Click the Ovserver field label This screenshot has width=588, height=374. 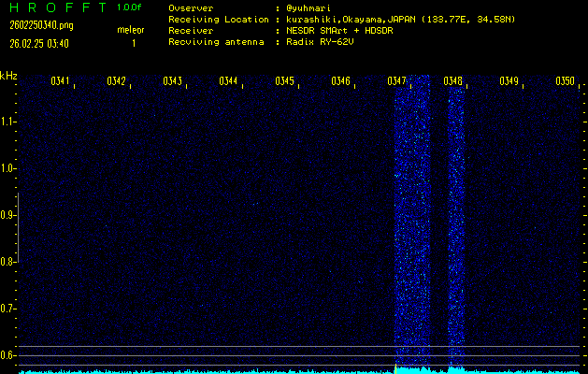[x=191, y=8]
